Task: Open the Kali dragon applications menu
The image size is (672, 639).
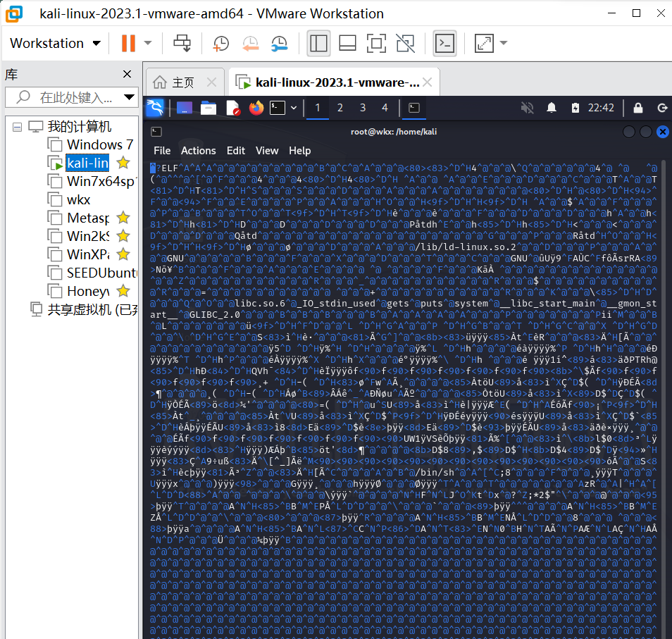Action: point(155,108)
